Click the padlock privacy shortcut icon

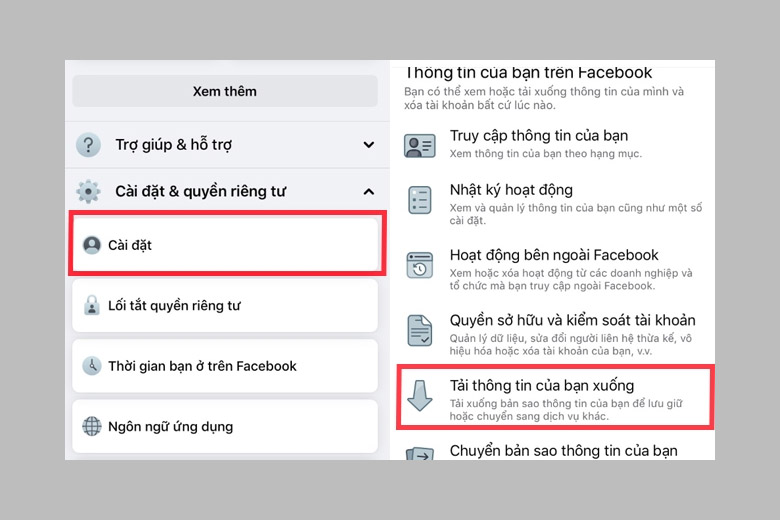point(92,305)
